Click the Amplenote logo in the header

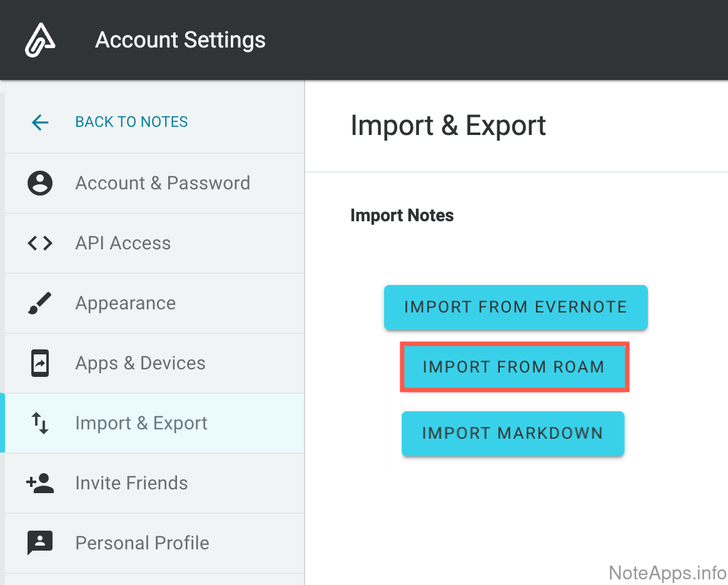[x=40, y=40]
